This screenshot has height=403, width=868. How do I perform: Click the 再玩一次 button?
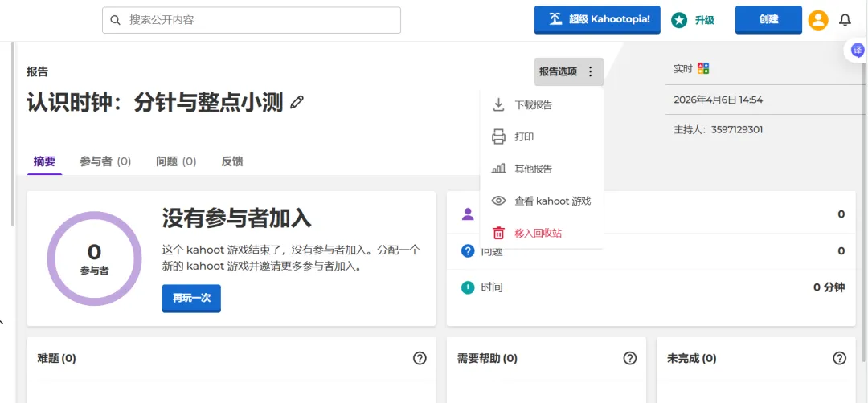(191, 298)
